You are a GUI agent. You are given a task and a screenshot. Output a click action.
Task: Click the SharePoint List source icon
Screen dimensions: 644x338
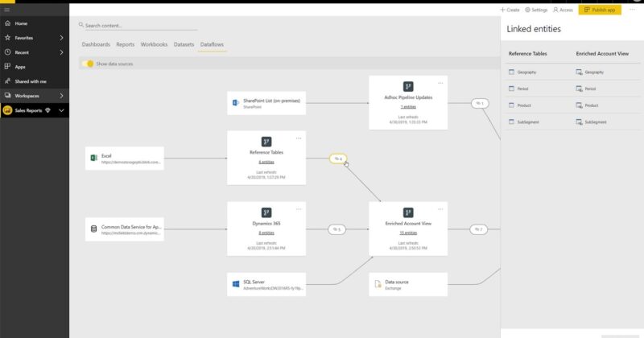[x=236, y=103]
